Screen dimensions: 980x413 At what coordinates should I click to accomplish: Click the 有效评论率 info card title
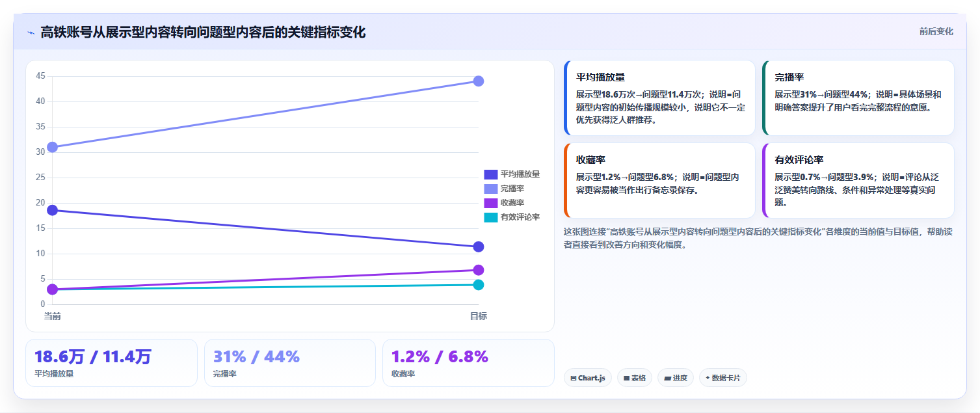coord(799,159)
